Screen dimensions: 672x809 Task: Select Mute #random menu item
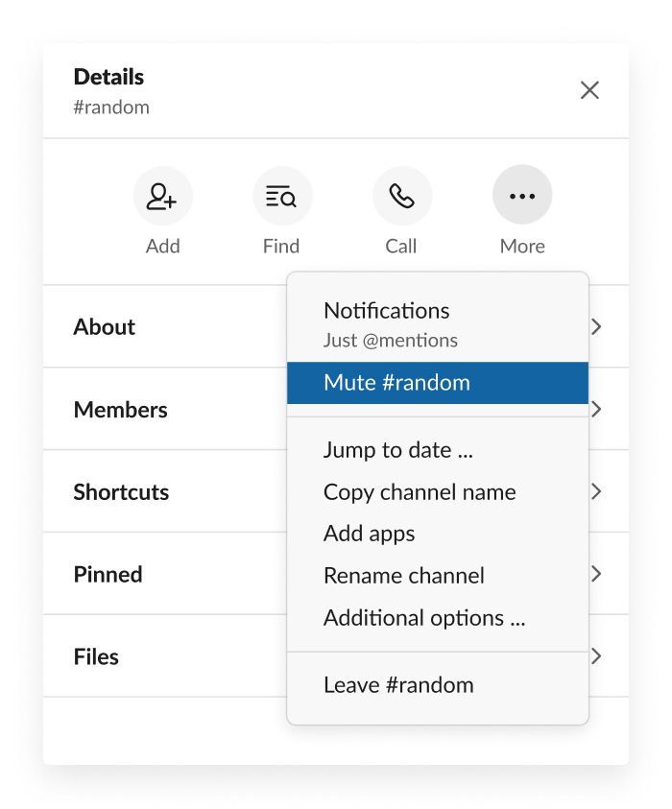(396, 383)
